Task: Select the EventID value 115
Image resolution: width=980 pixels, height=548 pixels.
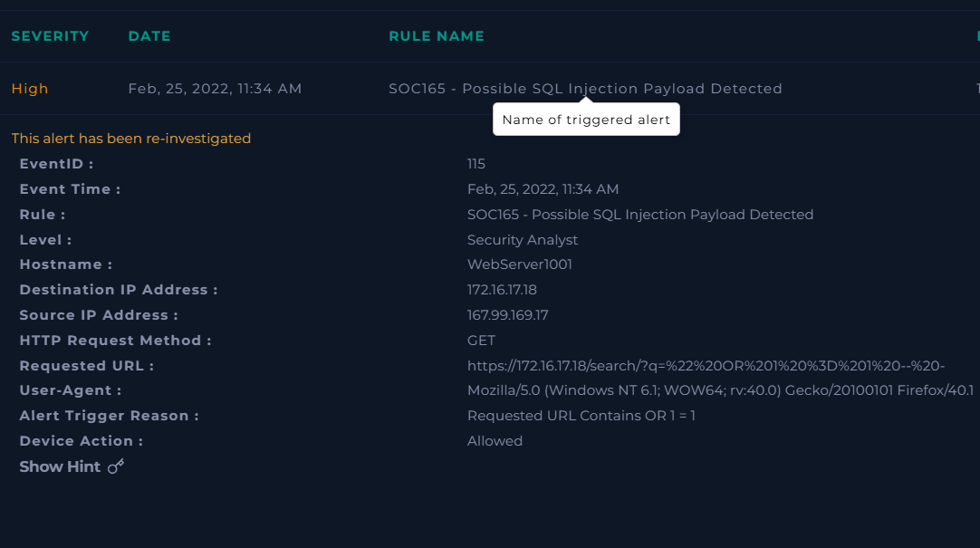Action: (476, 163)
